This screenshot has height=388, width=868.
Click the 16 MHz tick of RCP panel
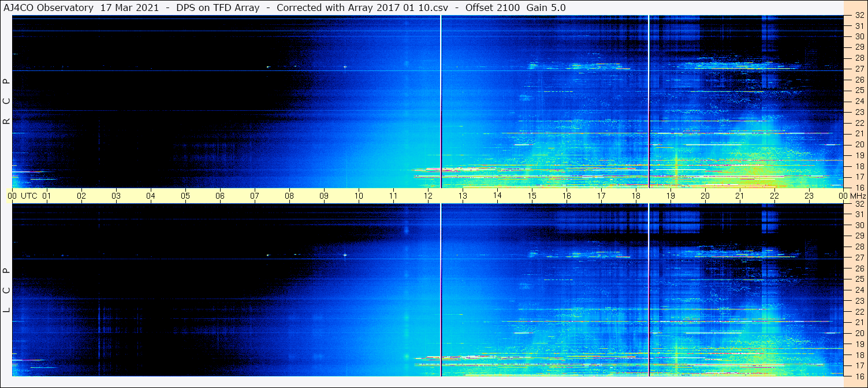pos(859,187)
